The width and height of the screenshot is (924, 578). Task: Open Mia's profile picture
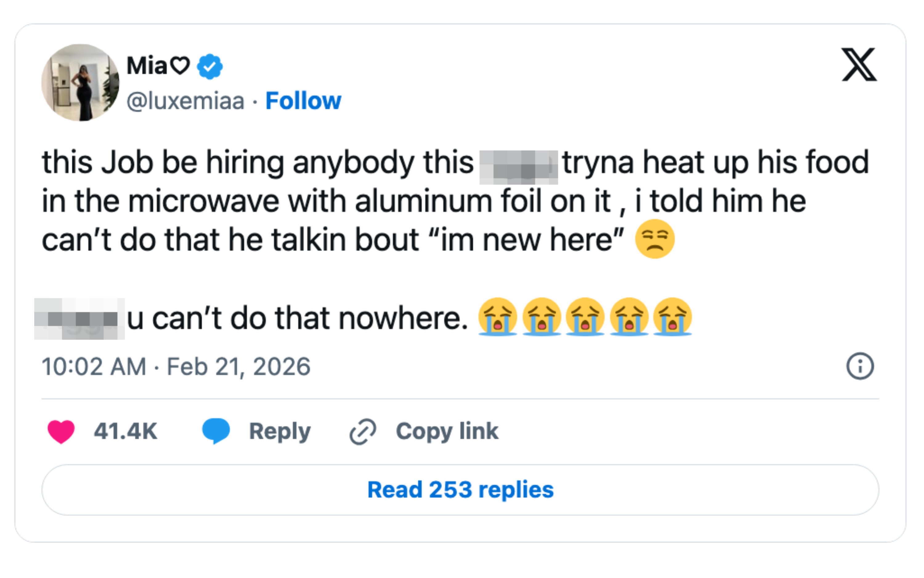(x=80, y=83)
